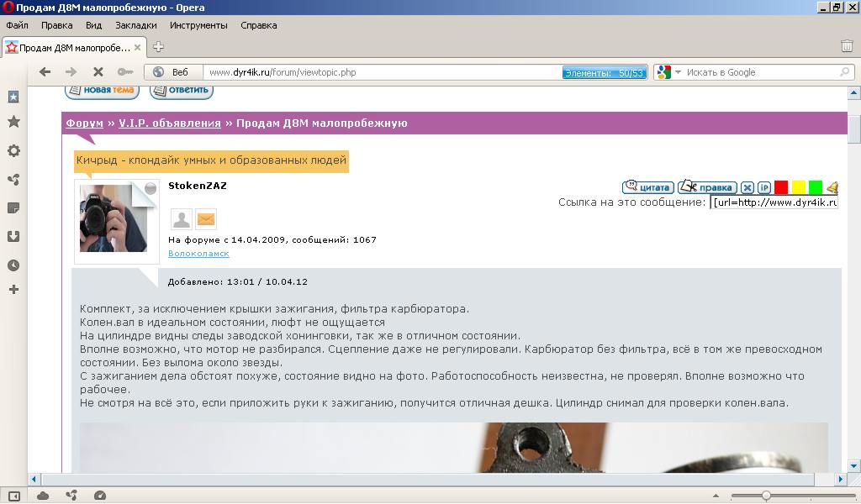Image resolution: width=861 pixels, height=504 pixels.
Task: Open Opera Unite icon in status bar
Action: pos(71,496)
